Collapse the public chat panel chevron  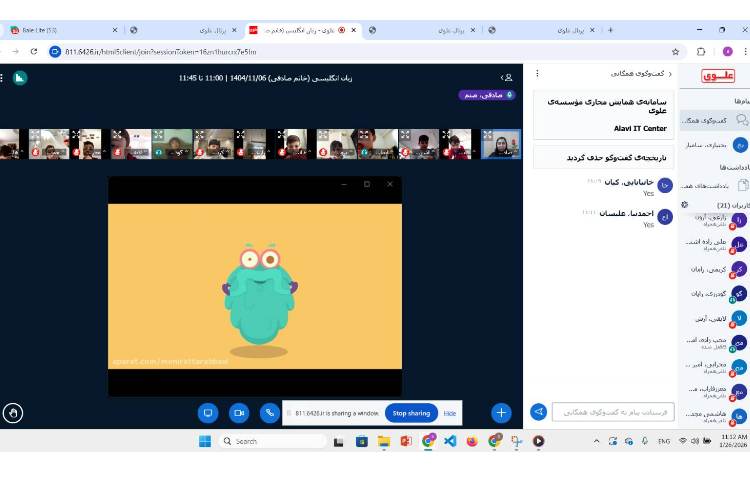click(670, 74)
